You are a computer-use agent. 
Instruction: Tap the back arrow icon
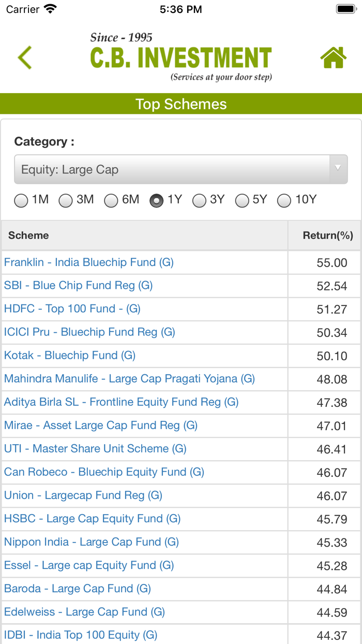point(24,57)
